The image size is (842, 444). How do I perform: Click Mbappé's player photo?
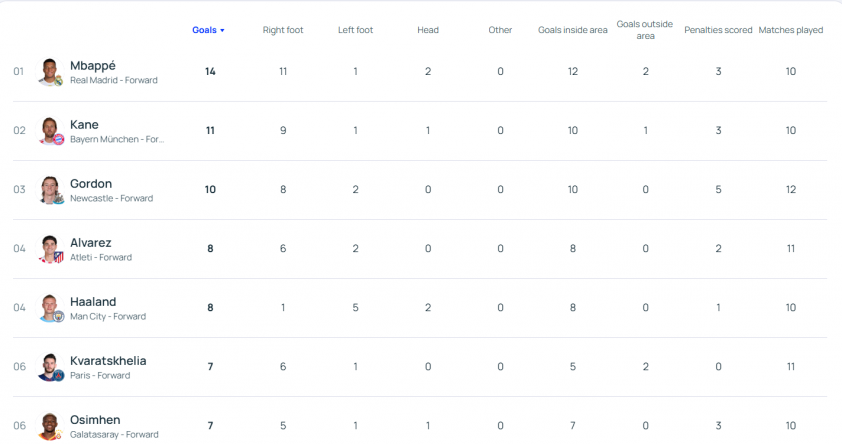point(50,72)
